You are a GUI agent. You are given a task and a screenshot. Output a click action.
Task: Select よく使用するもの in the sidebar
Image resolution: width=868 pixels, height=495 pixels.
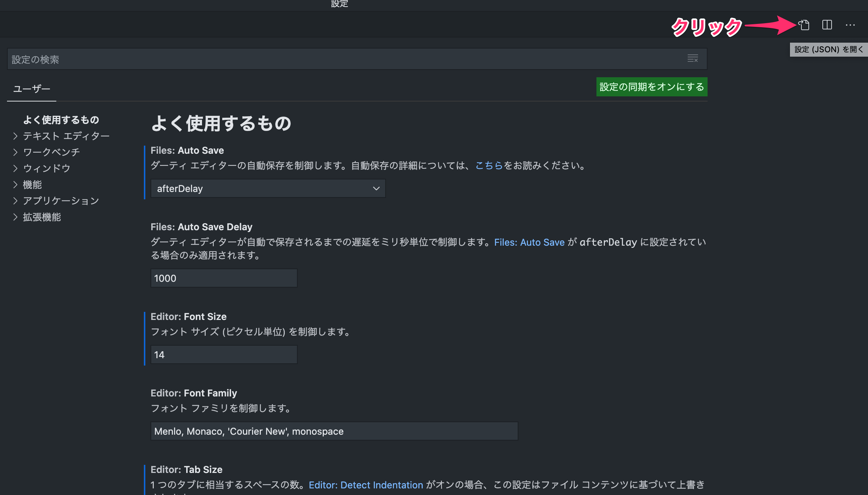[x=61, y=120]
